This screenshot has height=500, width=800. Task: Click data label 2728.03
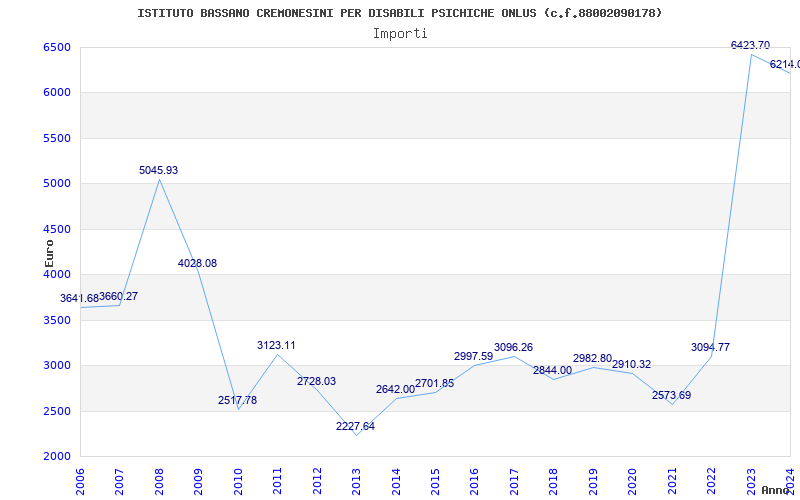(x=316, y=382)
